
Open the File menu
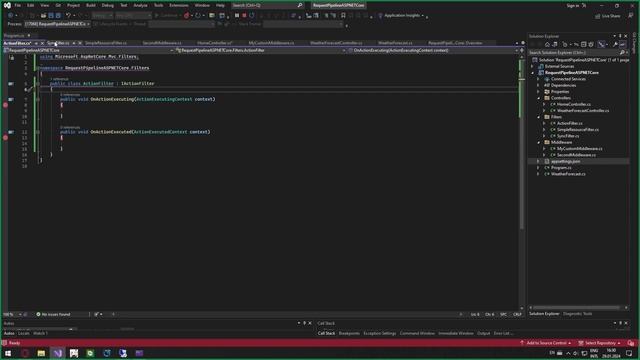tap(18, 5)
